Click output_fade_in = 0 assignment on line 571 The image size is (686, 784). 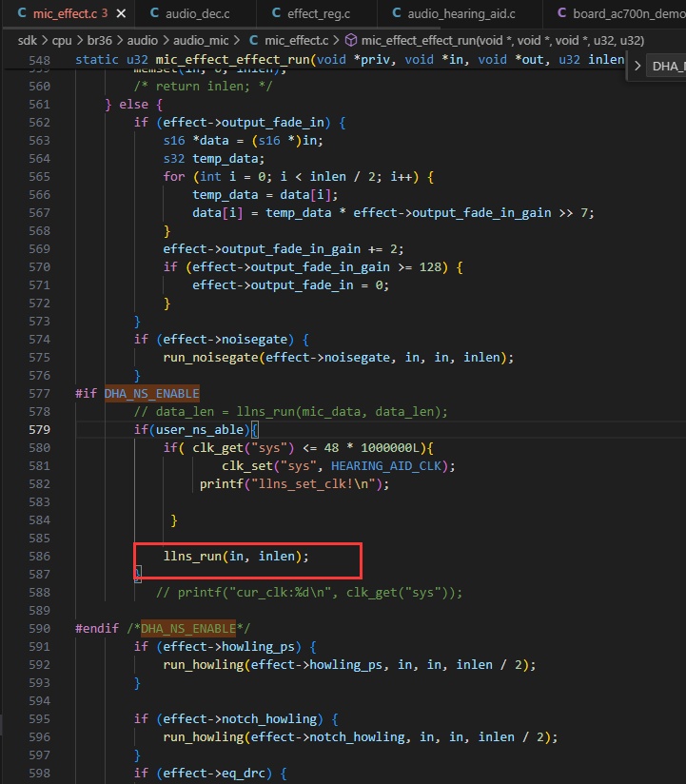(x=290, y=285)
